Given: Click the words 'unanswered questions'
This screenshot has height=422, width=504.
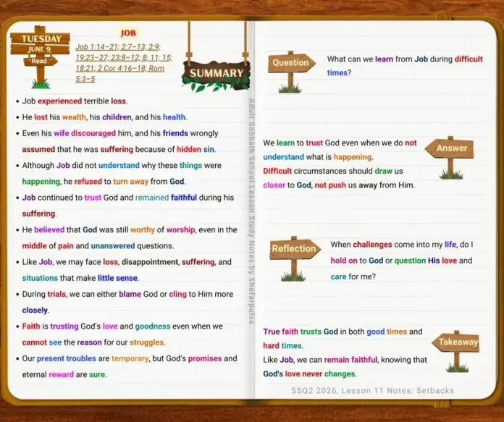Looking at the screenshot, I should [132, 245].
